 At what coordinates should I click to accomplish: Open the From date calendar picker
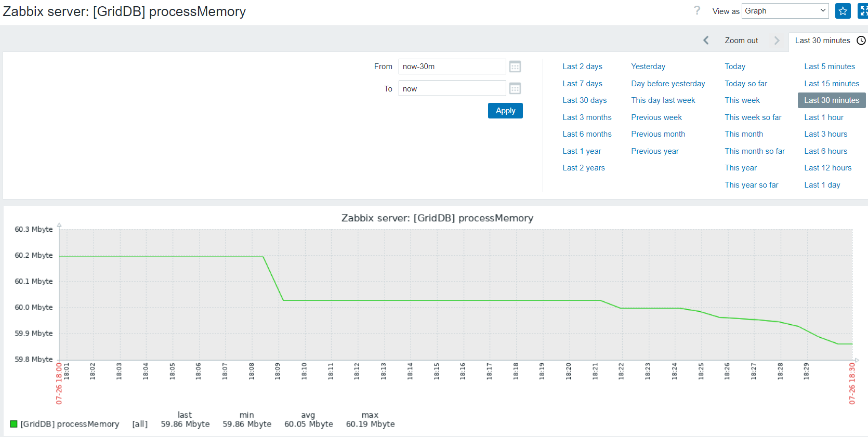pyautogui.click(x=515, y=67)
